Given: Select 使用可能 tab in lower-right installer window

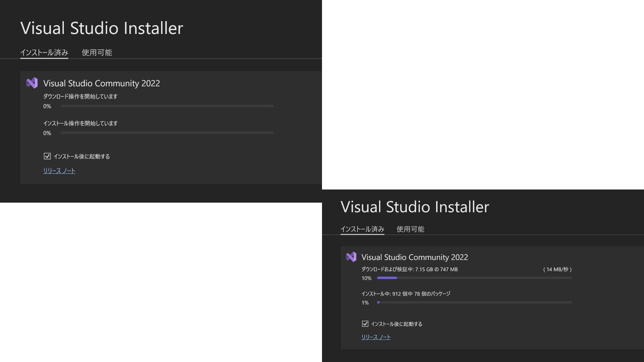Looking at the screenshot, I should pyautogui.click(x=410, y=229).
